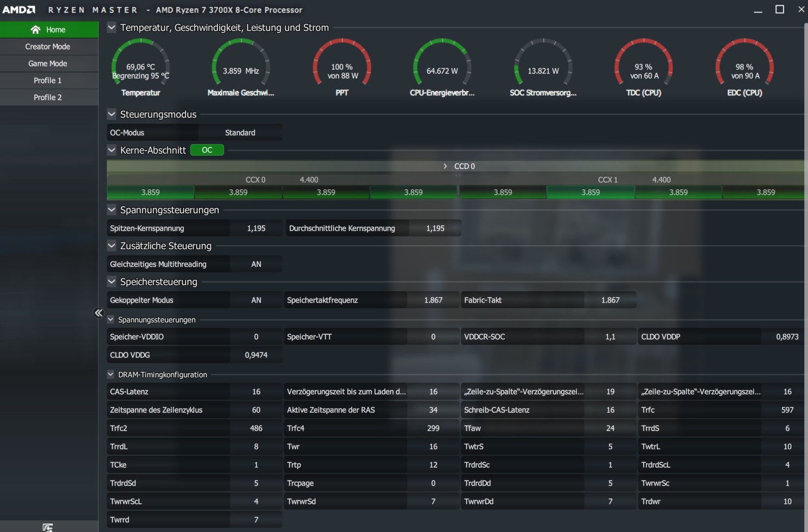Switch to Game Mode
Viewport: 808px width, 532px height.
point(49,63)
